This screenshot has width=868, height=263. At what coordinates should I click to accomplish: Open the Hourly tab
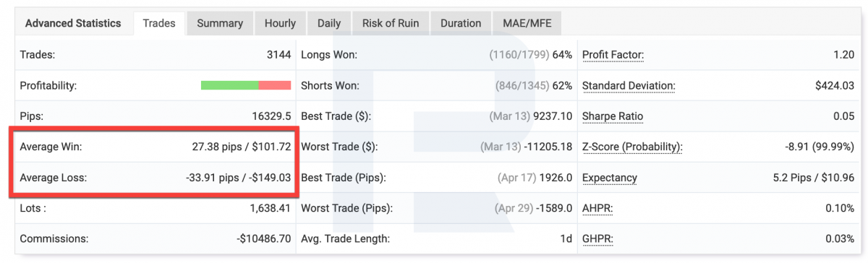coord(280,23)
